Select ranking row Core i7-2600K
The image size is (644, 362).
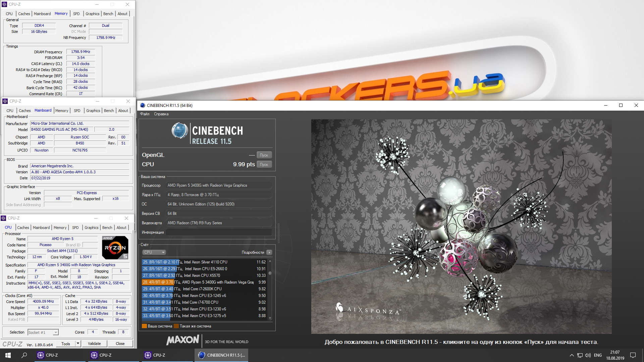pos(204,289)
